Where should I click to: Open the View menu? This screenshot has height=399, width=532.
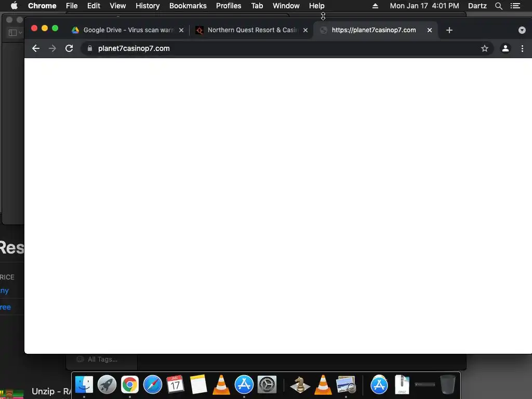tap(118, 6)
